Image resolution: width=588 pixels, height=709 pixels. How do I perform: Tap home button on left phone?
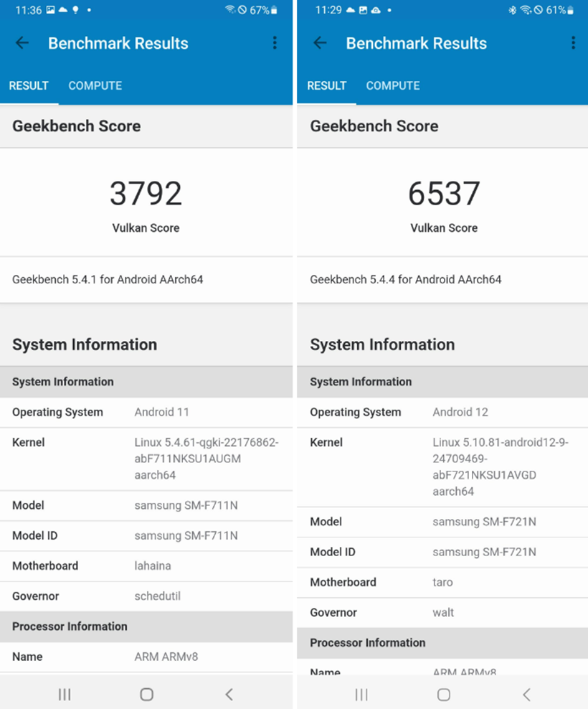point(146,694)
